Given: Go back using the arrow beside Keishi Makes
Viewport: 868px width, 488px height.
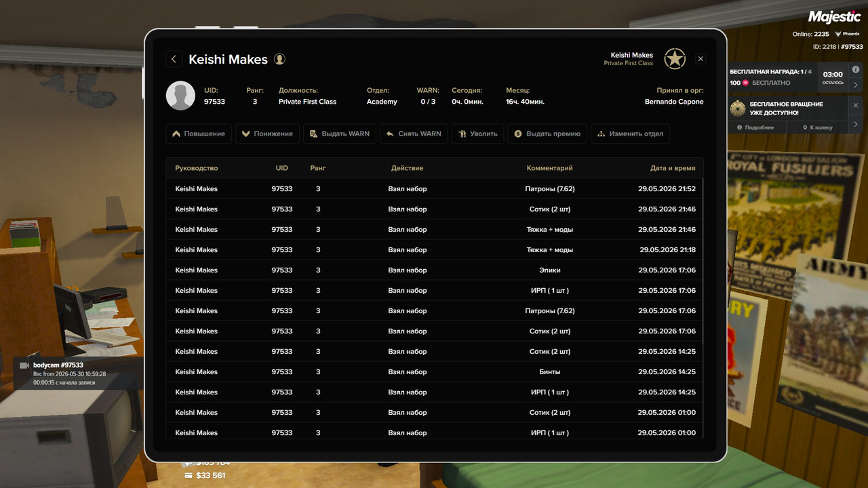Looking at the screenshot, I should (x=174, y=59).
